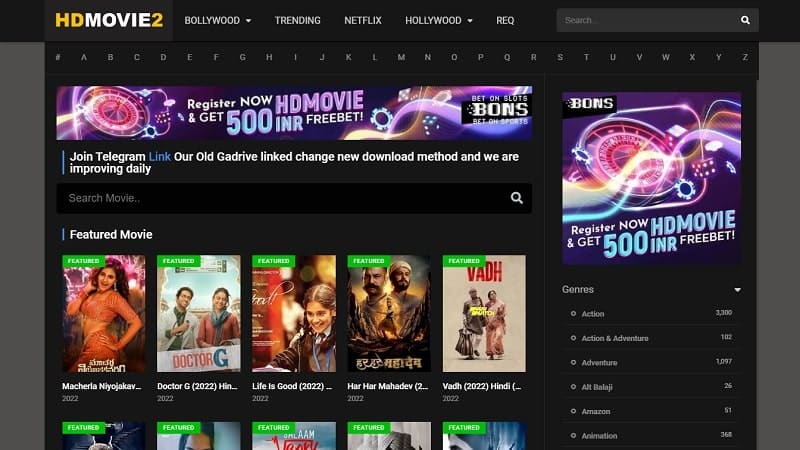Select letter 'M' in alphabet filter
The image size is (800, 450).
click(x=401, y=57)
